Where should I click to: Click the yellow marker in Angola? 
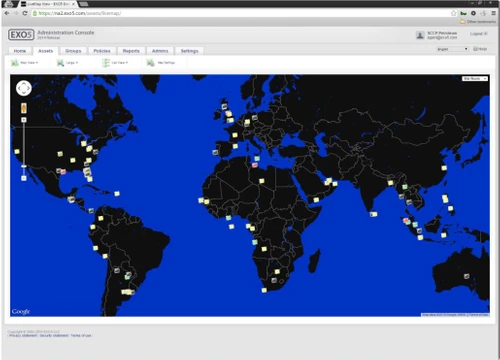pyautogui.click(x=264, y=249)
